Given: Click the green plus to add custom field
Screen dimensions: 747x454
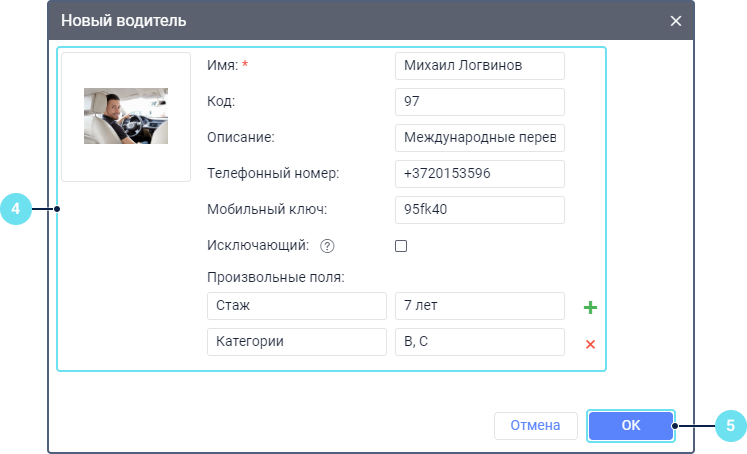Looking at the screenshot, I should point(590,307).
